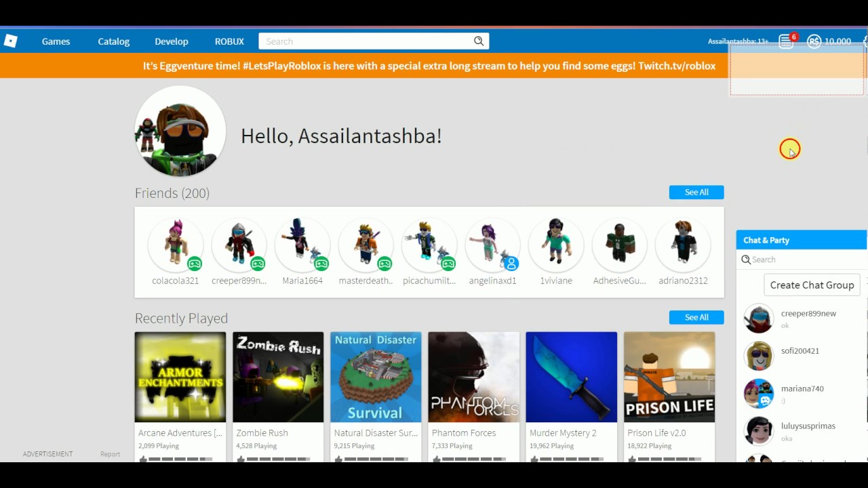Open chat with luluysusprimas
The height and width of the screenshot is (488, 868).
(802, 431)
